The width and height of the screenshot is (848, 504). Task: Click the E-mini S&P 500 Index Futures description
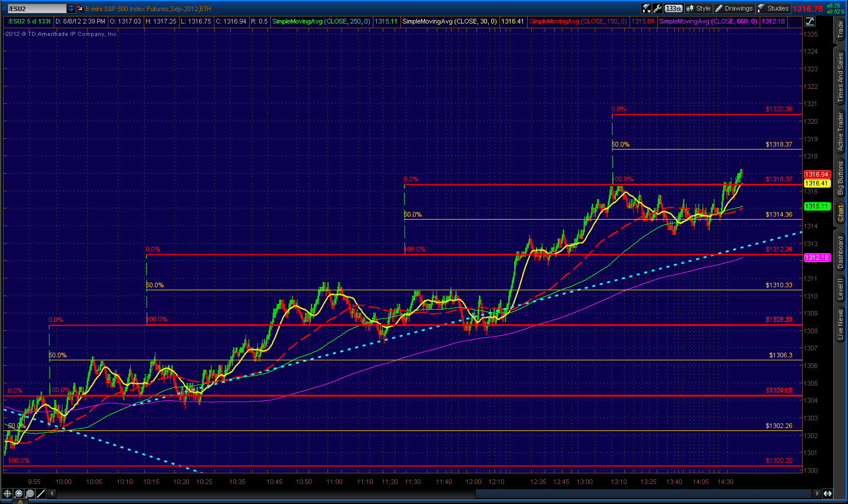coord(148,9)
